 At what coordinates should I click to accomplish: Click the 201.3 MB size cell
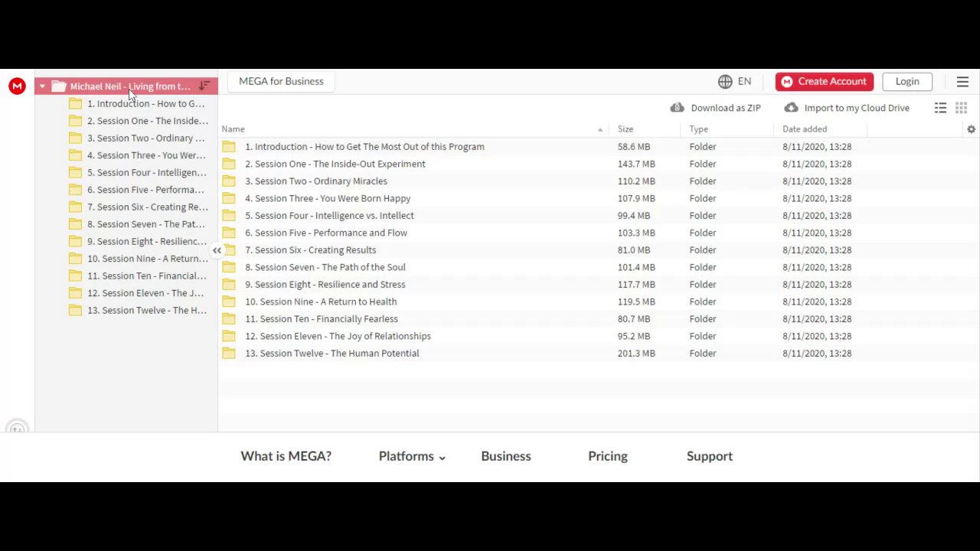pos(636,354)
